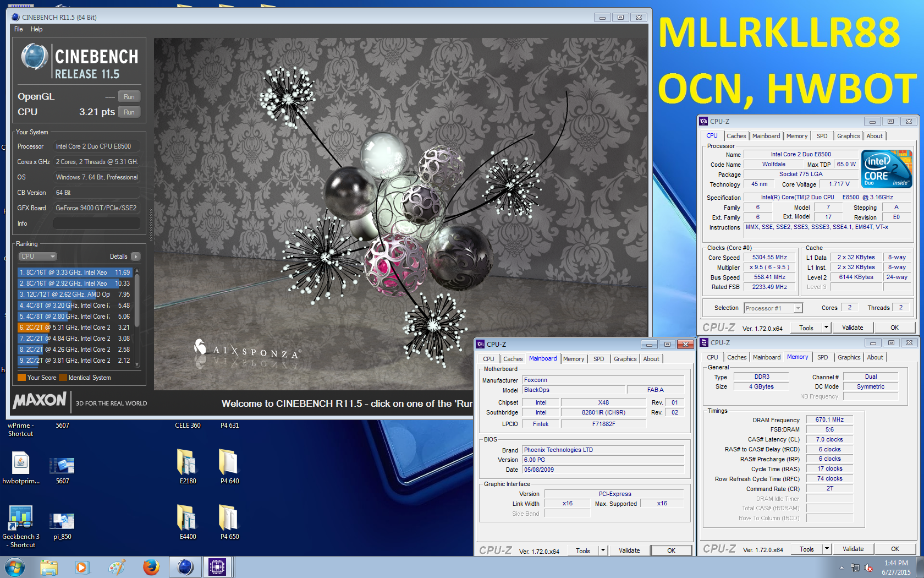Image resolution: width=924 pixels, height=578 pixels.
Task: Click the Identical System legend swatch
Action: click(x=63, y=378)
